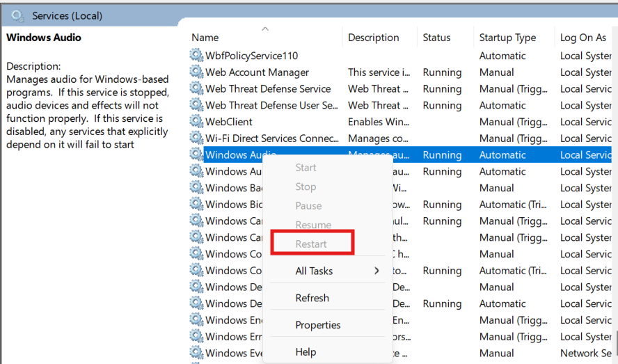Viewport: 618px width, 364px height.
Task: Sort by the Description column header
Action: click(x=373, y=38)
